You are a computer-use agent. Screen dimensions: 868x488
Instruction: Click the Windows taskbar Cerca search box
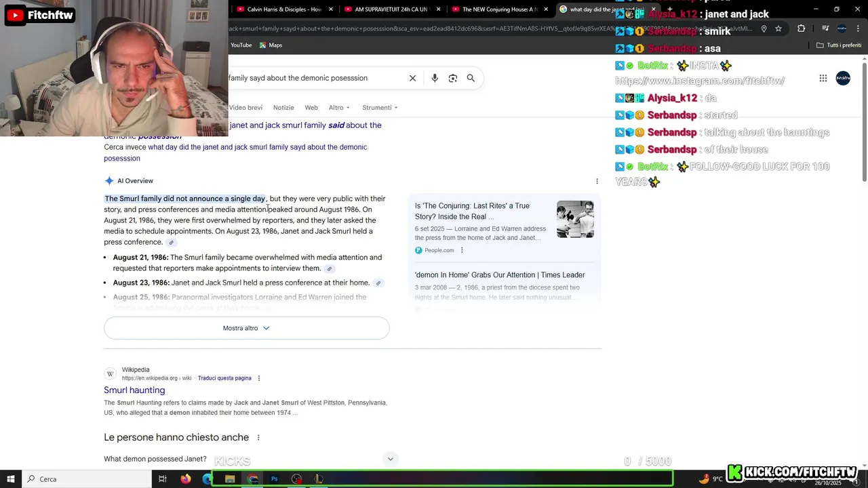(x=86, y=479)
